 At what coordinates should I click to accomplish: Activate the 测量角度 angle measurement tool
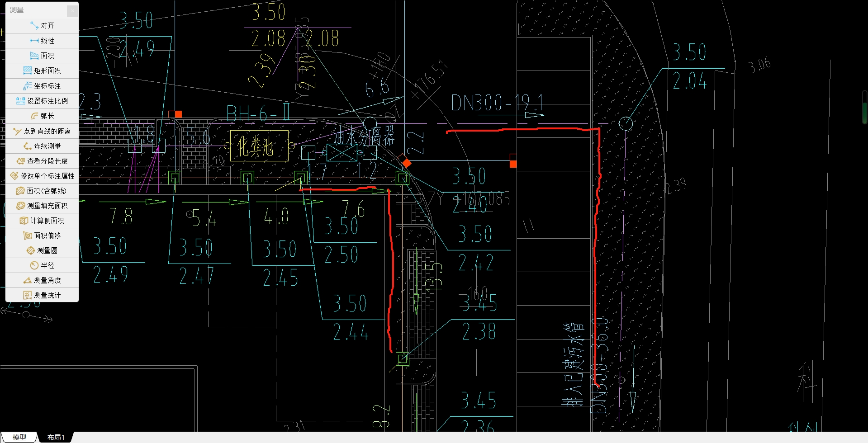[42, 280]
